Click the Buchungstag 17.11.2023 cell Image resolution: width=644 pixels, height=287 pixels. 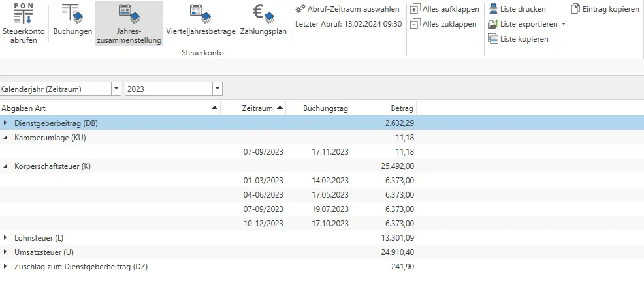329,152
